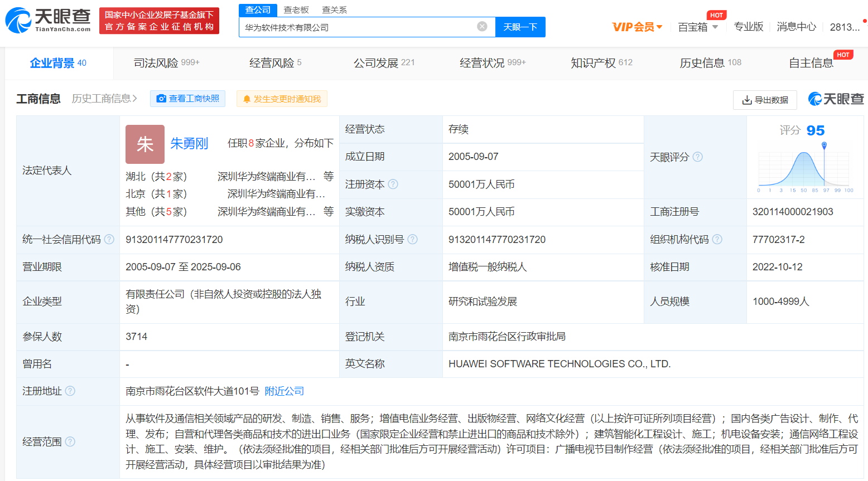
Task: Click the 发生变更时通知我 button
Action: pos(282,99)
